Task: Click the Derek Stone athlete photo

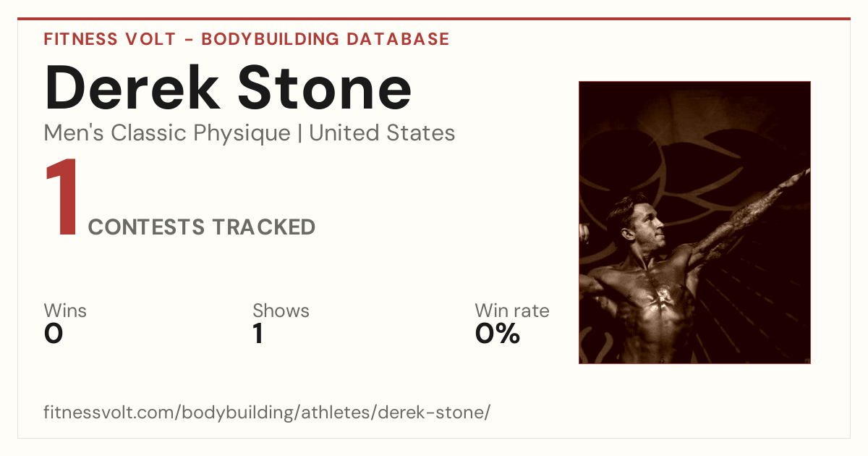Action: 694,222
